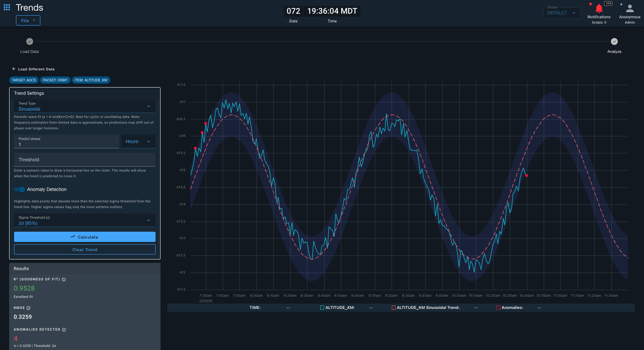
Task: Open the Scope DEFAULT selector
Action: (561, 13)
